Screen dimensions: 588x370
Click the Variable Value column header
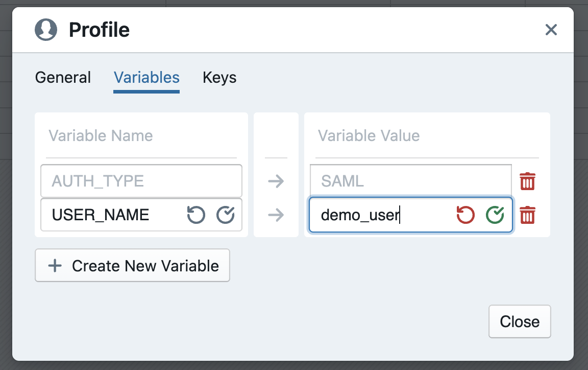369,136
